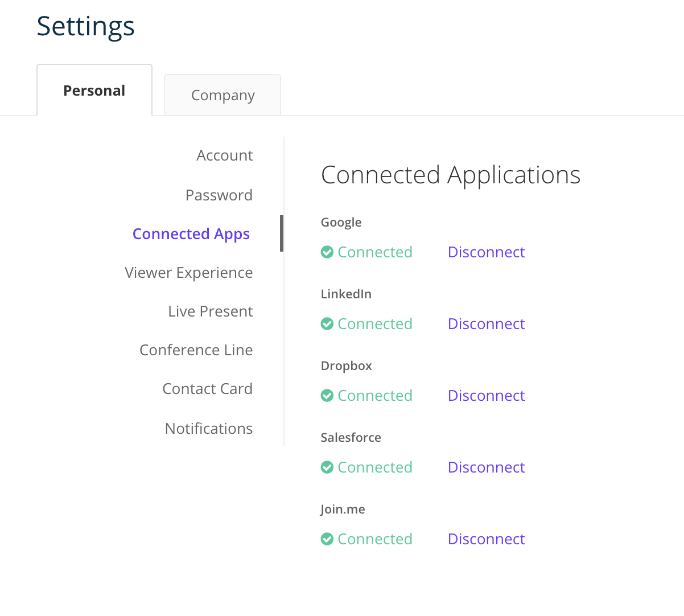Switch to the Personal settings tab
Screen dimensions: 684x616
click(x=94, y=90)
